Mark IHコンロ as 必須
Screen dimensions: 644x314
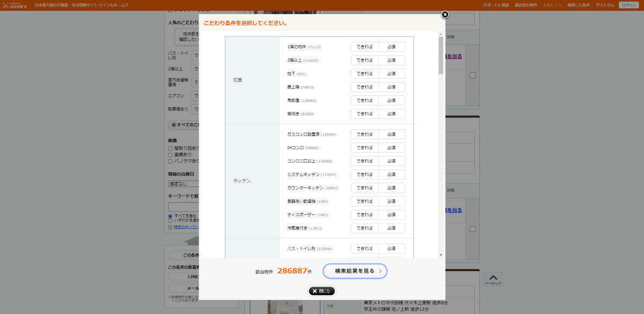click(392, 148)
